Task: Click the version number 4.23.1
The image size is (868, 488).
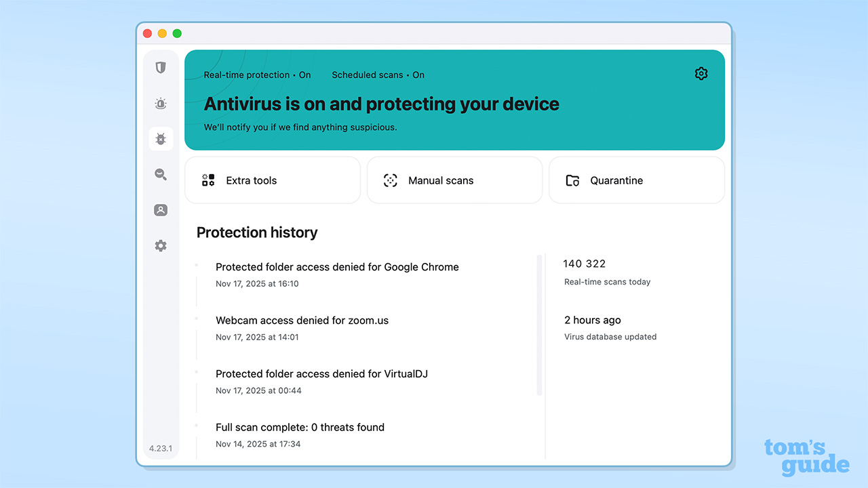Action: [x=161, y=448]
